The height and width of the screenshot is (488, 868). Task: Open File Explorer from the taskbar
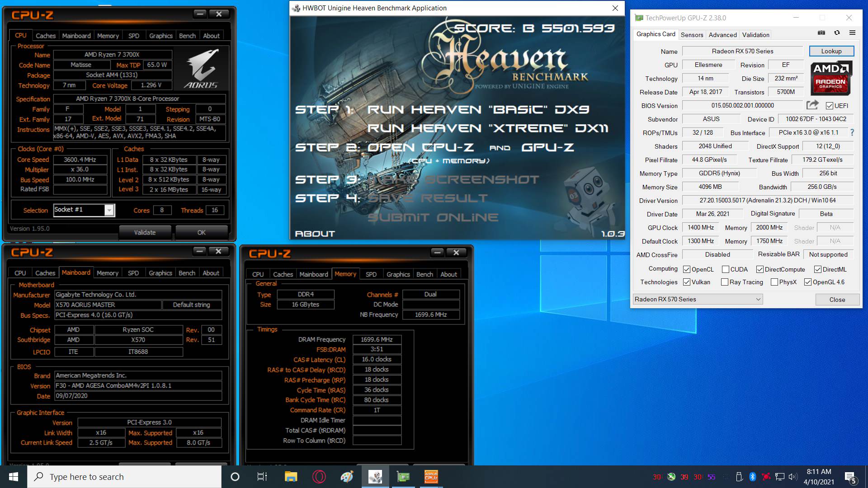[x=291, y=477]
